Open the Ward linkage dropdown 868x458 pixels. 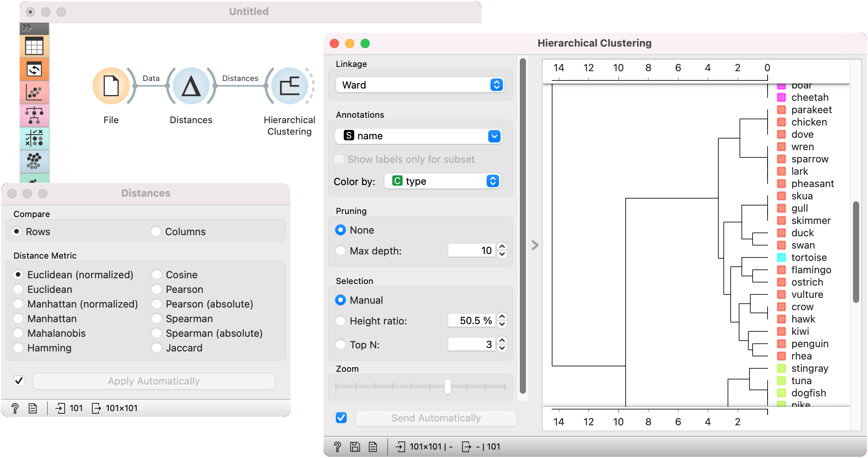[419, 85]
